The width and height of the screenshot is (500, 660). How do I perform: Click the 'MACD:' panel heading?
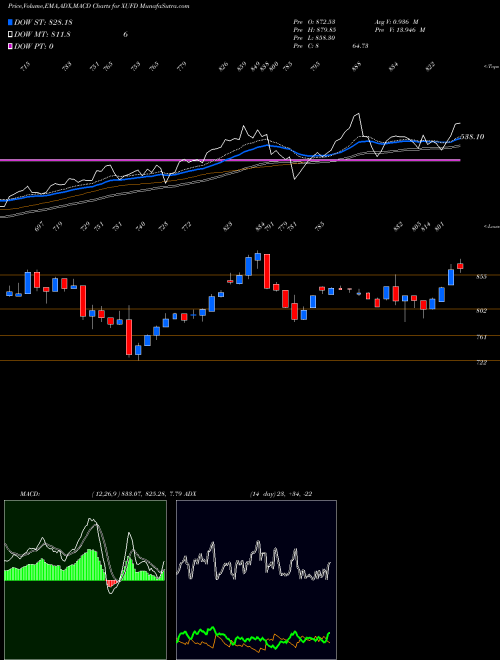click(30, 494)
